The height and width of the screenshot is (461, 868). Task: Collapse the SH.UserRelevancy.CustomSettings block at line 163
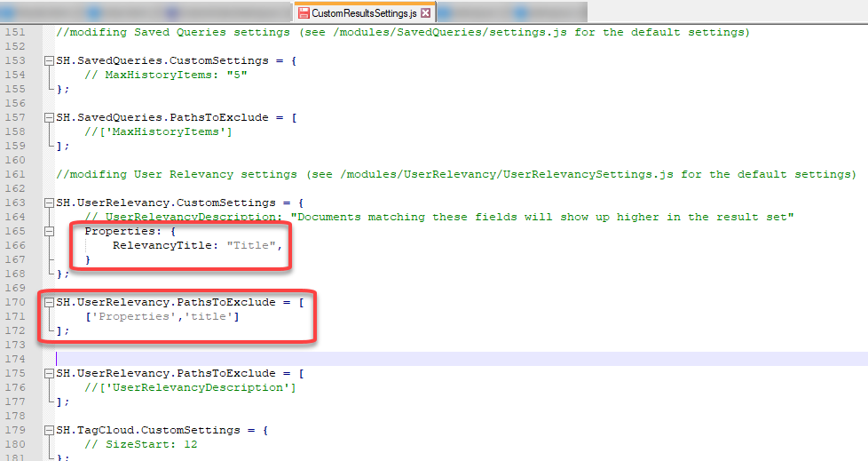(50, 203)
